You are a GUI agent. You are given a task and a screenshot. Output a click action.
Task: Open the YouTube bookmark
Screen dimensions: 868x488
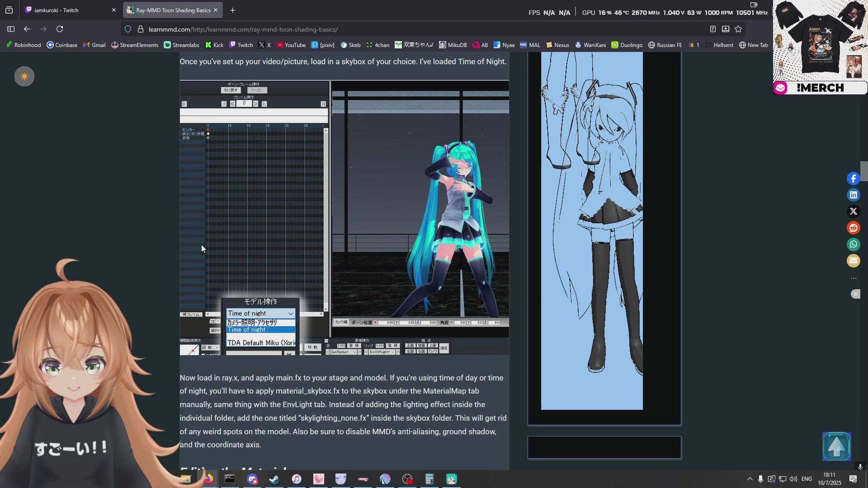[x=291, y=45]
